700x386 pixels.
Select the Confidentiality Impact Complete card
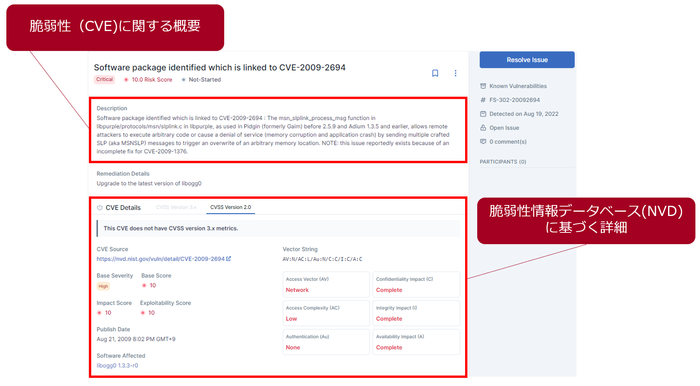[x=416, y=284]
